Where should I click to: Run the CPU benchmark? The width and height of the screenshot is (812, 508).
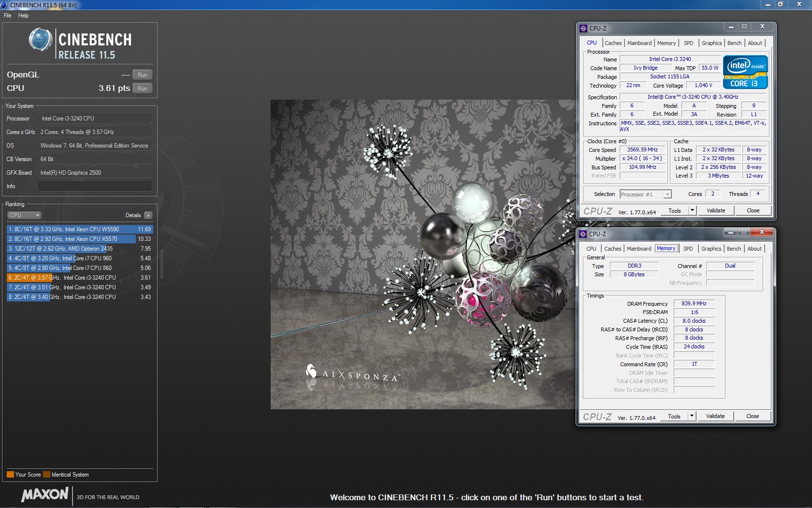point(142,89)
